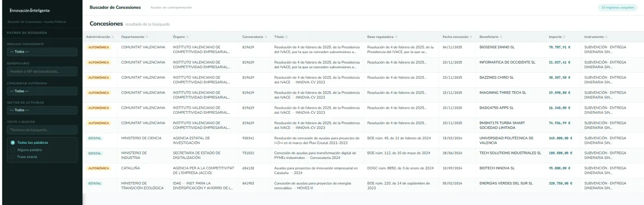Select beneficiary 'BMBN7175 TURBA SMART SOCIEDAD LIMITADA'
Viewport: 644px width, 205px height.
pos(502,125)
